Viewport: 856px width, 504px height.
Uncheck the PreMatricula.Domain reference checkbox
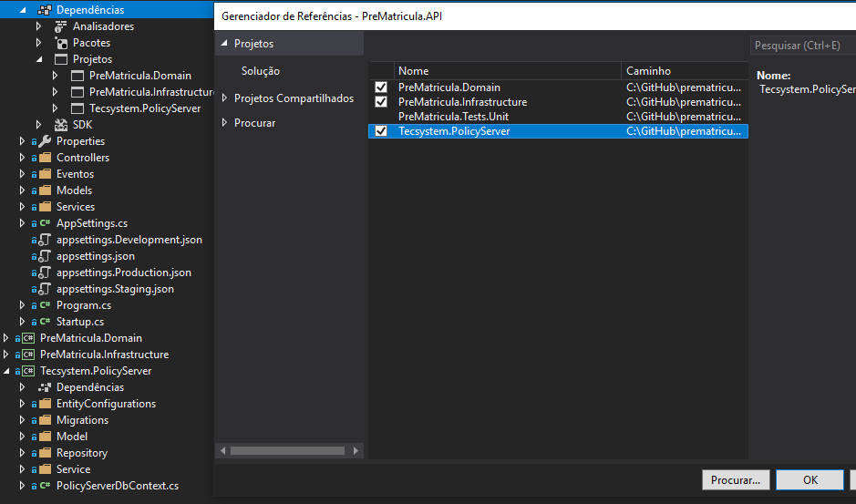pyautogui.click(x=381, y=87)
